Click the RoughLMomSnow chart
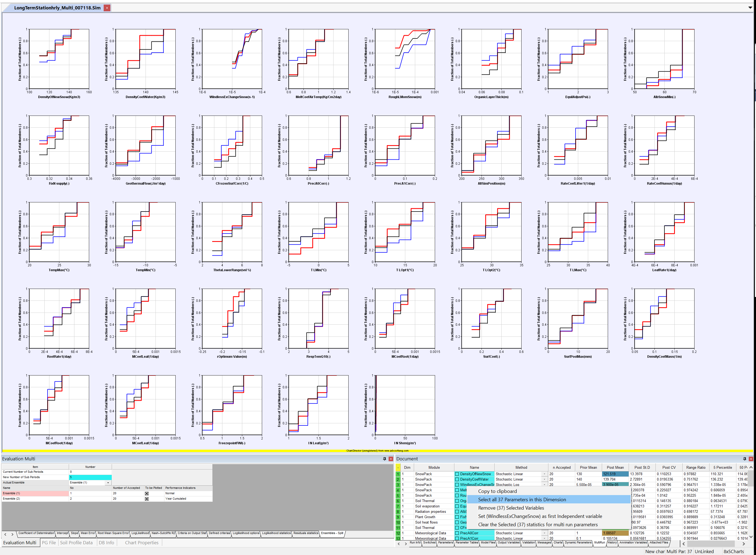This screenshot has width=756, height=555. [x=405, y=59]
